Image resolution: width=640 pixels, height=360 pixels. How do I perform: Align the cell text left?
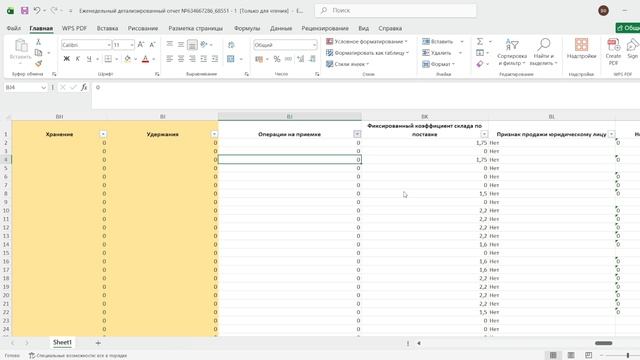[169, 59]
